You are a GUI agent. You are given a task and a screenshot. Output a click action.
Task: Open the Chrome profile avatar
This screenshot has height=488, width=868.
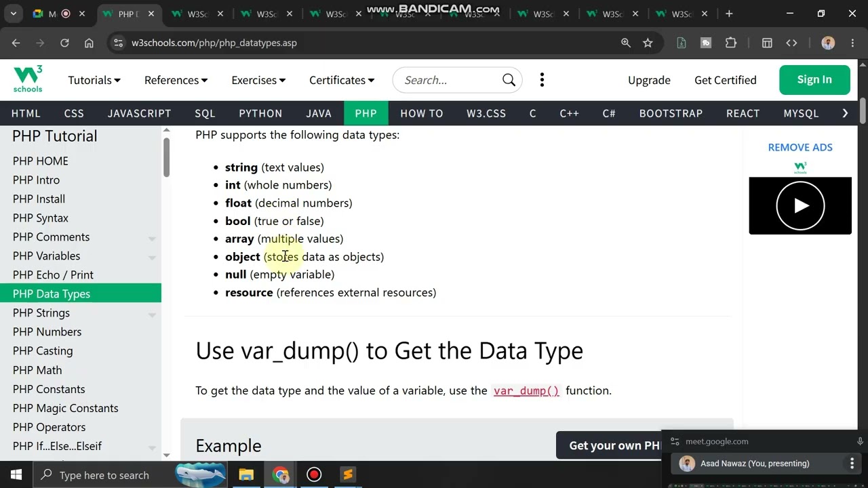(x=828, y=43)
